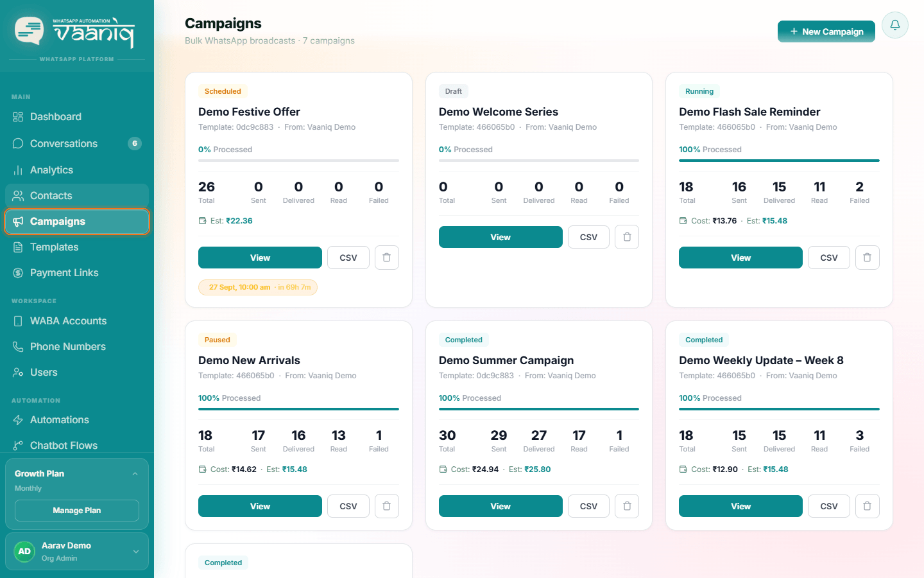This screenshot has height=578, width=924.
Task: Open the Templates section
Action: point(77,247)
